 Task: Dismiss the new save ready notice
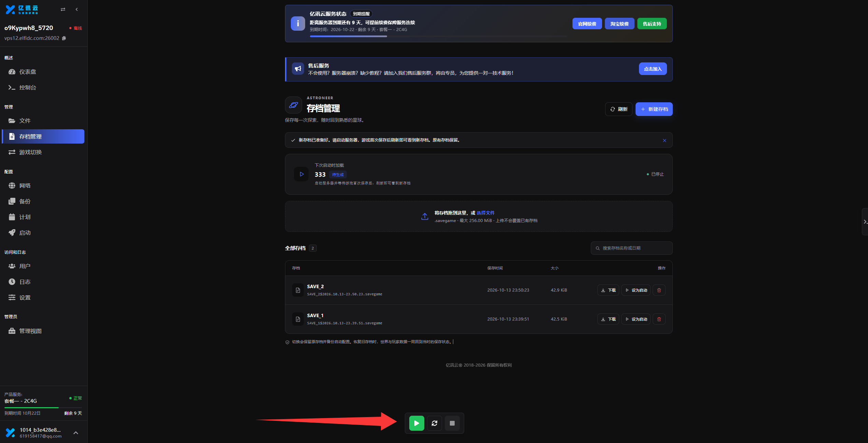click(665, 141)
